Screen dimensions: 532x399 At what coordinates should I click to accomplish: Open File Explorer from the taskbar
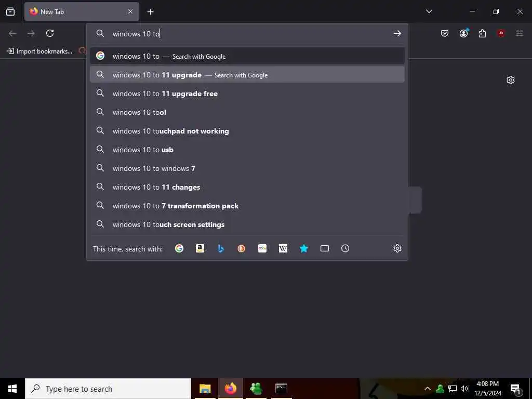pyautogui.click(x=205, y=389)
